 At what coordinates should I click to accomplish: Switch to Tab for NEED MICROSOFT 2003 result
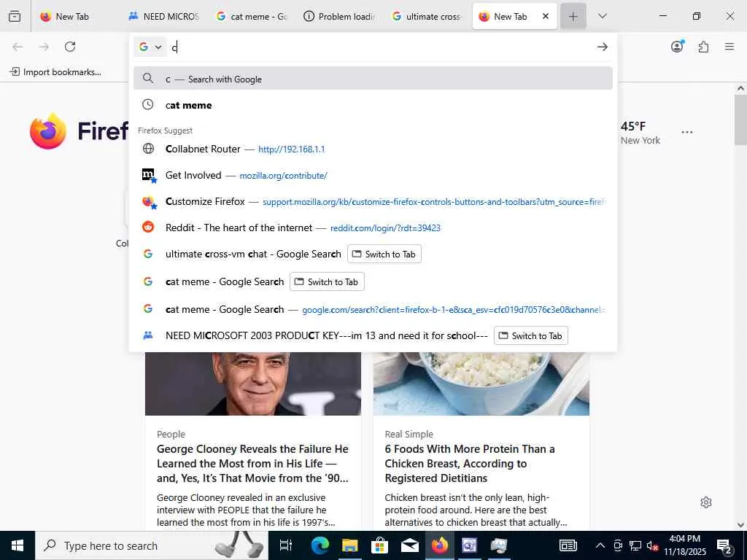point(531,335)
